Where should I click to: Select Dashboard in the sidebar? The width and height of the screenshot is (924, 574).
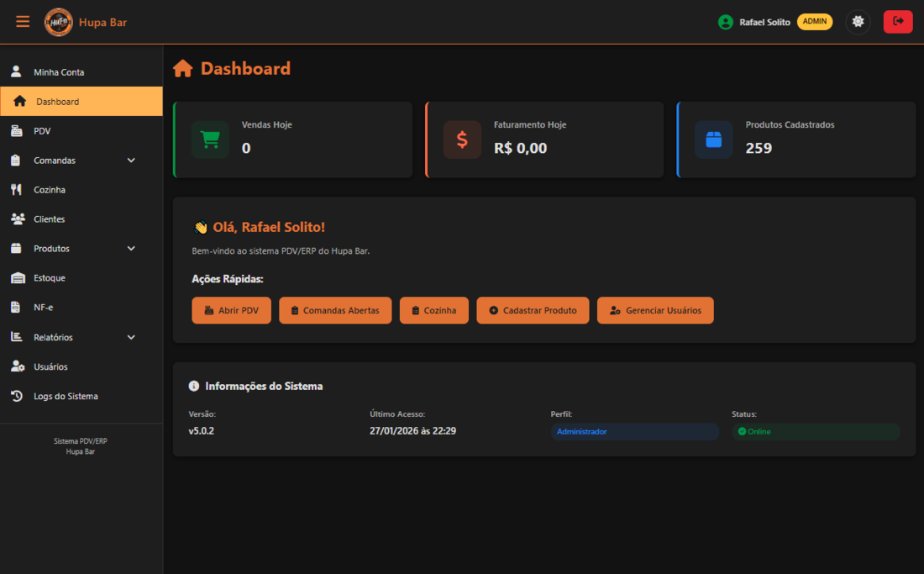81,102
